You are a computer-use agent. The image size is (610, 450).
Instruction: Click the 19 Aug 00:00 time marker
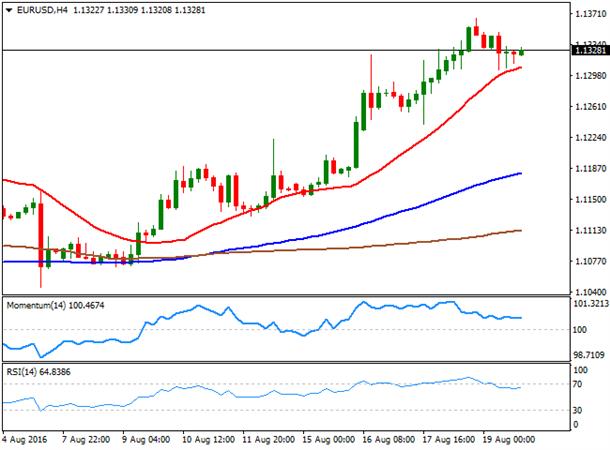click(x=509, y=440)
